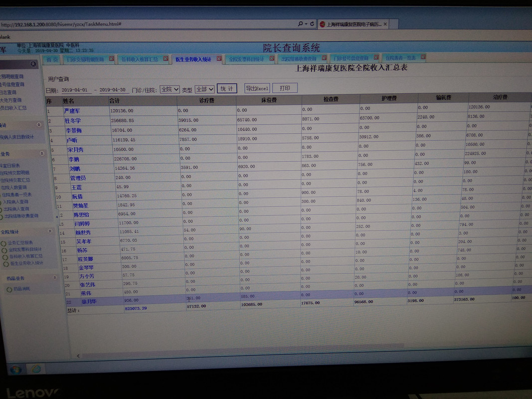Switch to the 各科收入核算汇总 tab
The width and height of the screenshot is (532, 399).
[140, 59]
